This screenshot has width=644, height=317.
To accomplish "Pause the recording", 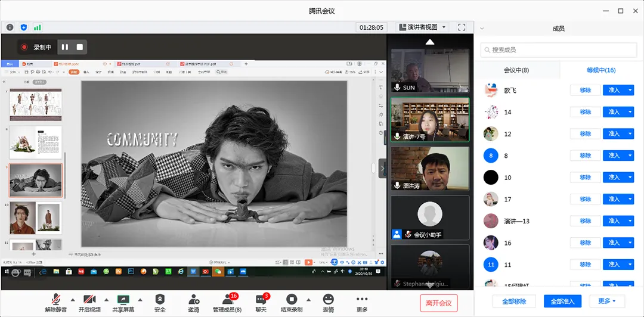I will click(x=65, y=47).
